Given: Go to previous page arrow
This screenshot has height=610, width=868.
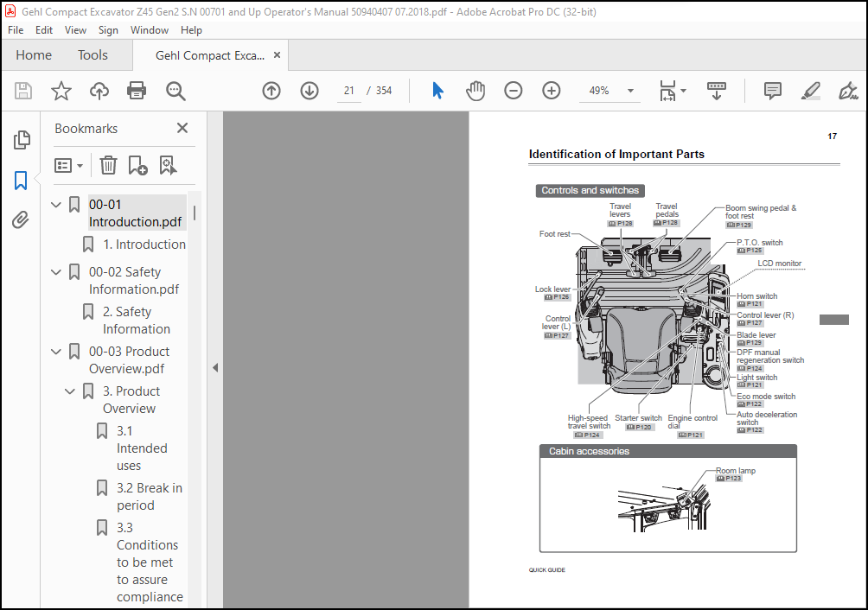Looking at the screenshot, I should tap(271, 91).
